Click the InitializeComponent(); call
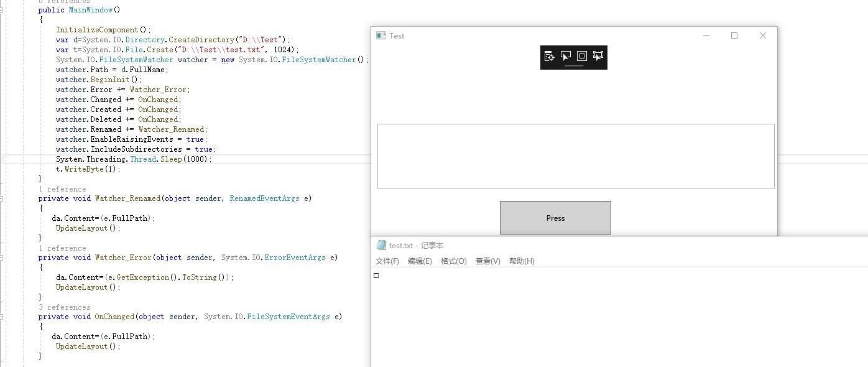 (x=104, y=30)
